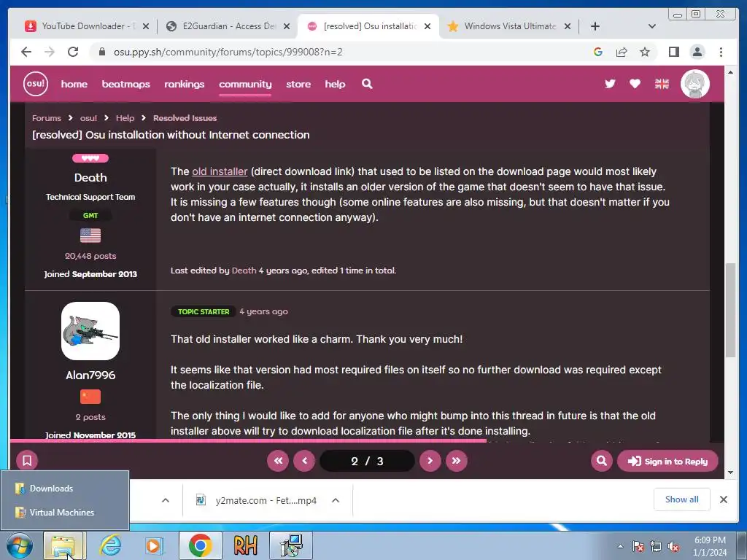The height and width of the screenshot is (560, 747).
Task: Click the 2 / 3 page indicator
Action: tap(367, 461)
